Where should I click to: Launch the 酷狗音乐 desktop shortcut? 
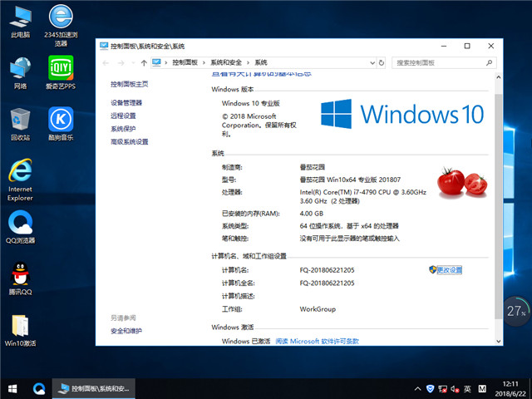tap(61, 124)
